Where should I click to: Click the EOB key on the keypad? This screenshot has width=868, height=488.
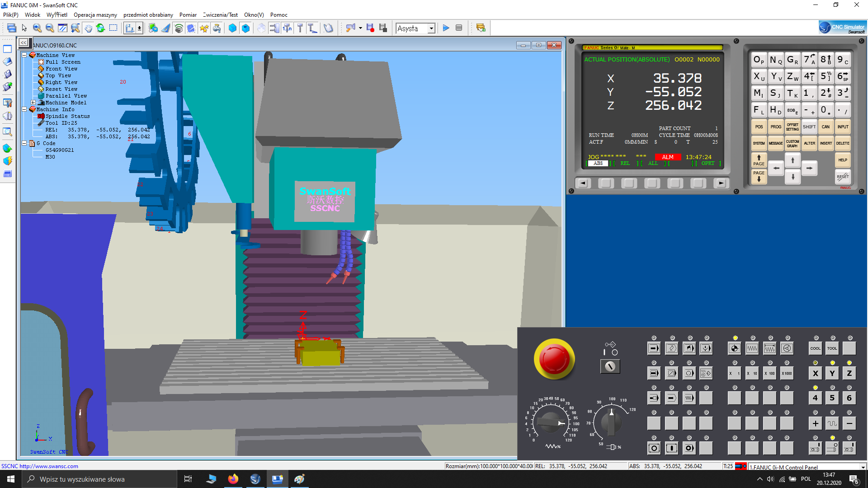tap(793, 110)
